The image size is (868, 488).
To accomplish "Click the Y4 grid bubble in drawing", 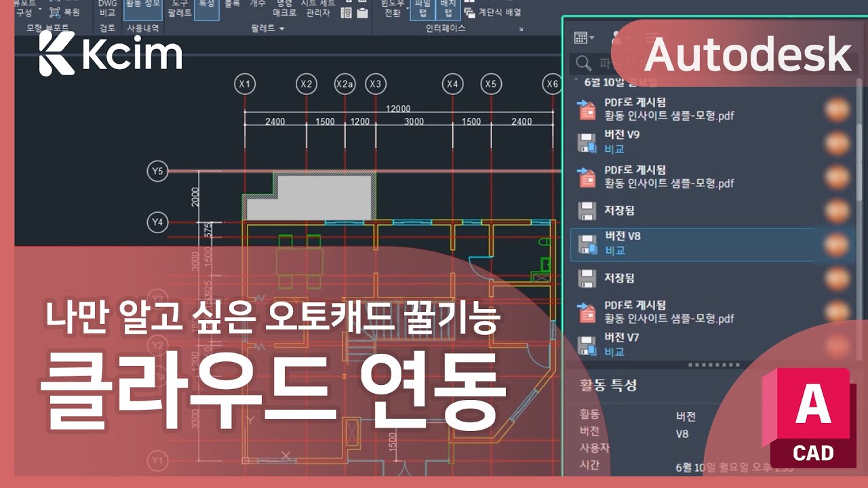I will pyautogui.click(x=157, y=222).
